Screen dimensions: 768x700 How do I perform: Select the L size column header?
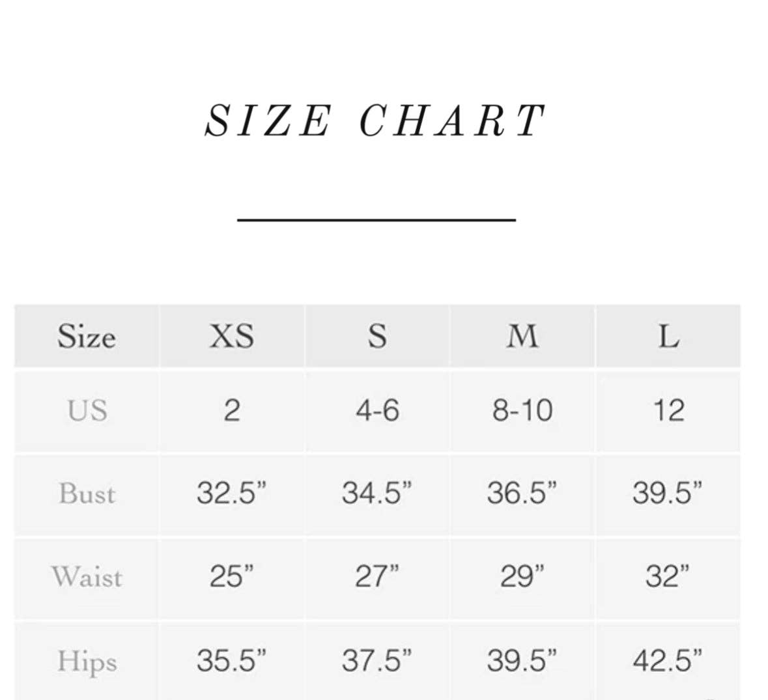click(x=668, y=337)
